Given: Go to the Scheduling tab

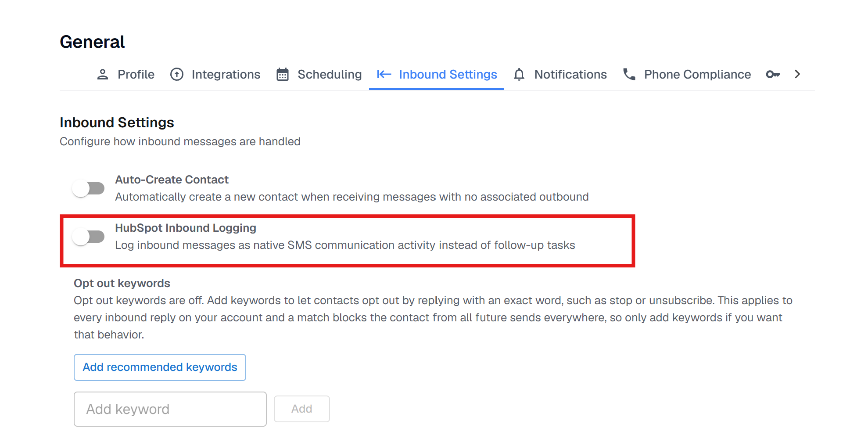Looking at the screenshot, I should (x=319, y=74).
